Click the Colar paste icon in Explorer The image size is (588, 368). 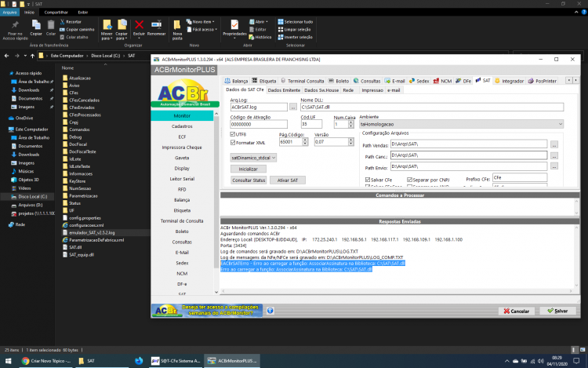point(51,25)
